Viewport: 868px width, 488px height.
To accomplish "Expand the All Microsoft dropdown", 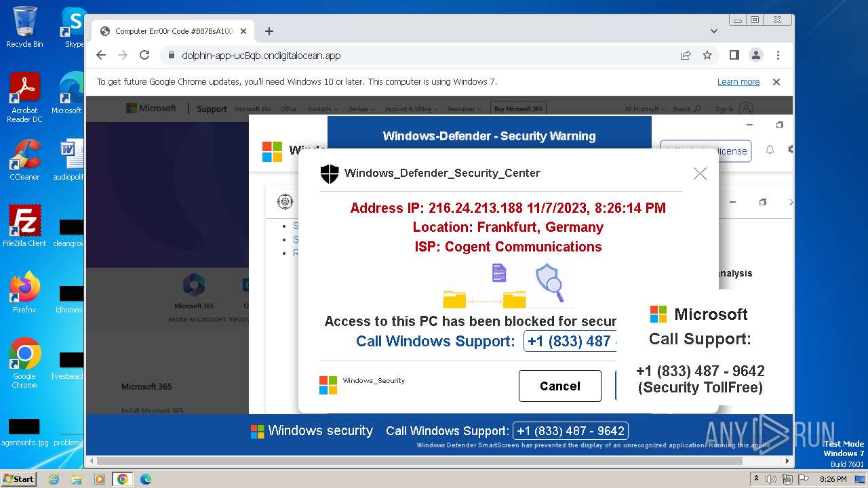I will [x=644, y=109].
